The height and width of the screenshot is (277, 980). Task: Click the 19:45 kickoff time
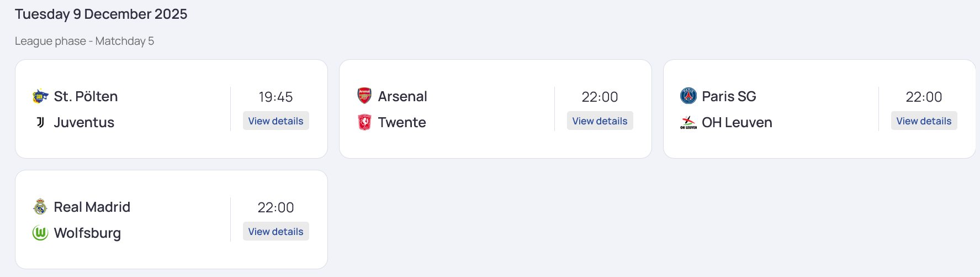(276, 97)
